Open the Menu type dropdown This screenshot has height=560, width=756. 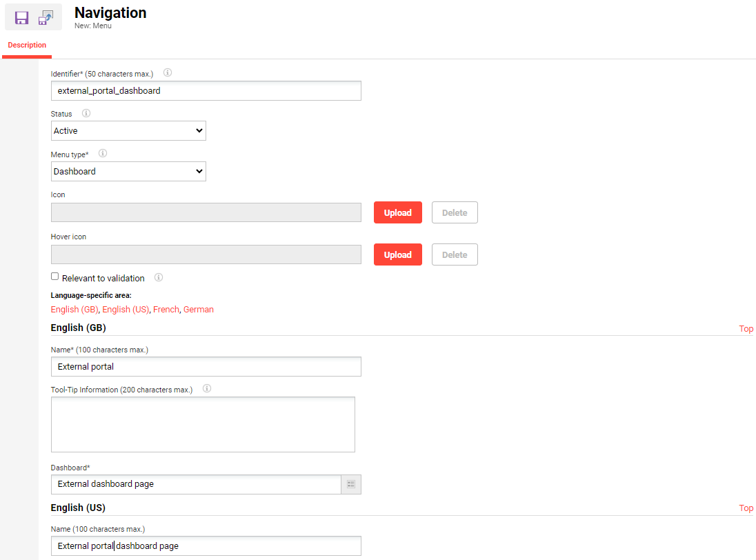(x=128, y=172)
